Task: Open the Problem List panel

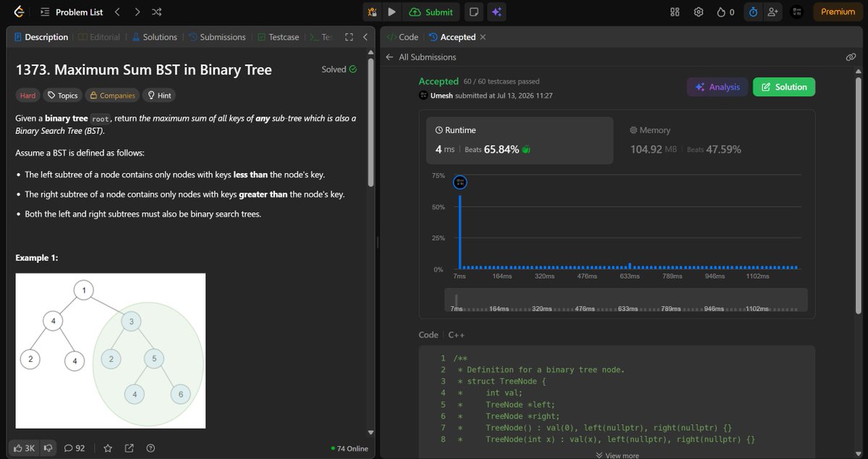Action: pyautogui.click(x=71, y=12)
